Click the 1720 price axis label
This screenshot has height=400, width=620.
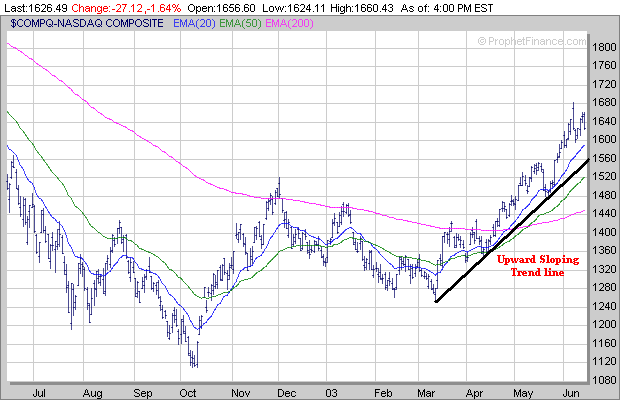click(x=604, y=84)
